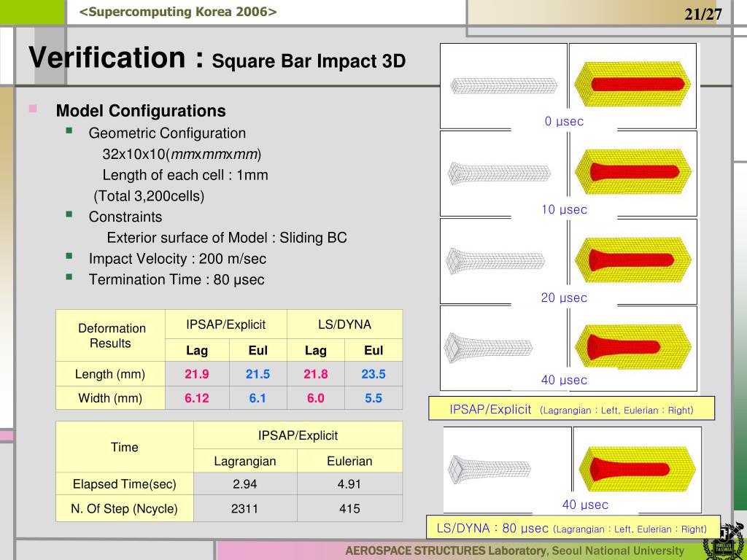Select the Total 3,200cells text
The width and height of the screenshot is (747, 560).
tap(149, 195)
